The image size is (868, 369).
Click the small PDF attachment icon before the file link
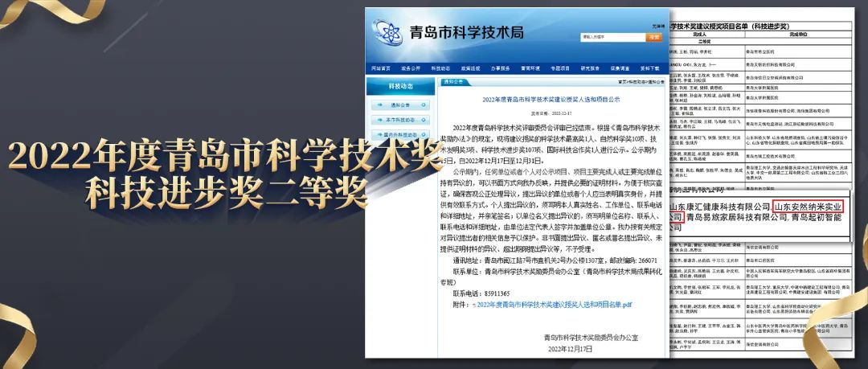(474, 305)
